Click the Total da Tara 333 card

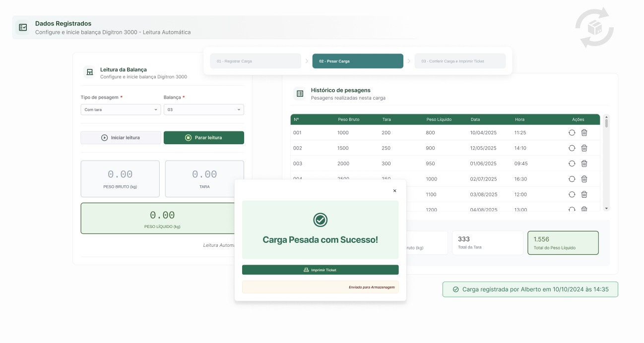(x=487, y=243)
